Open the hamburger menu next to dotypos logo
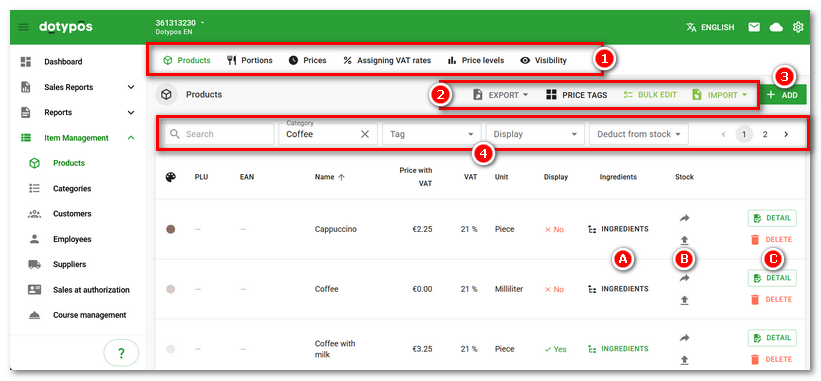821x381 pixels. pos(24,27)
